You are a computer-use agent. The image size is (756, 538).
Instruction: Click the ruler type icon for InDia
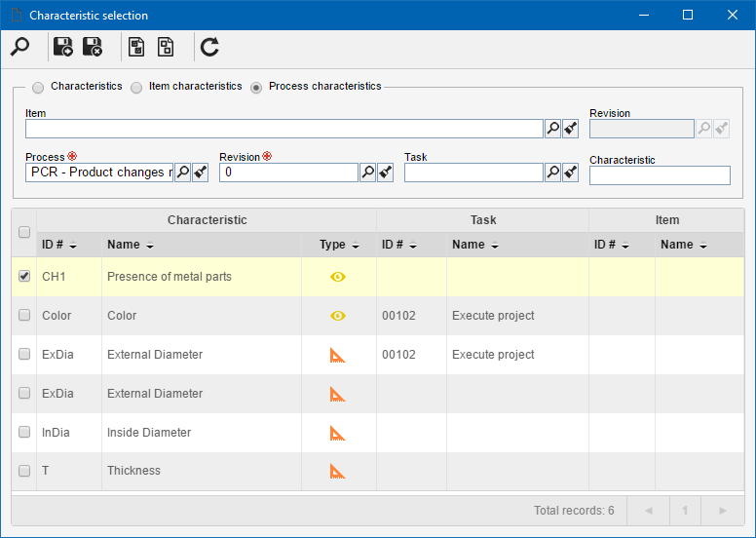pyautogui.click(x=337, y=433)
